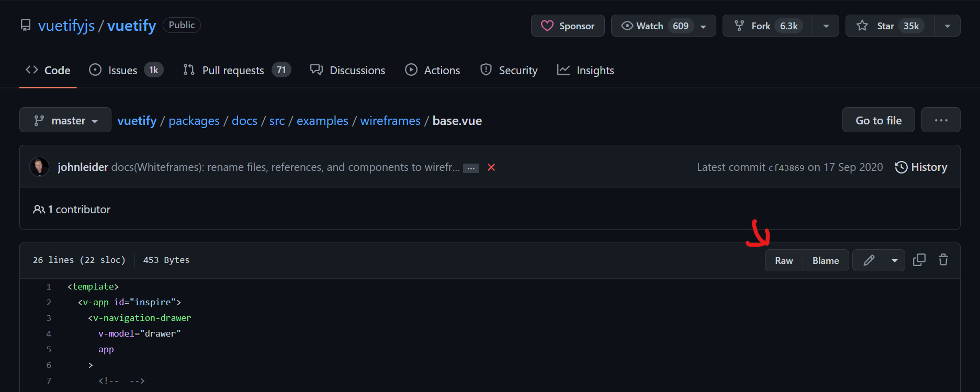
Task: Open the Actions tab
Action: [432, 70]
